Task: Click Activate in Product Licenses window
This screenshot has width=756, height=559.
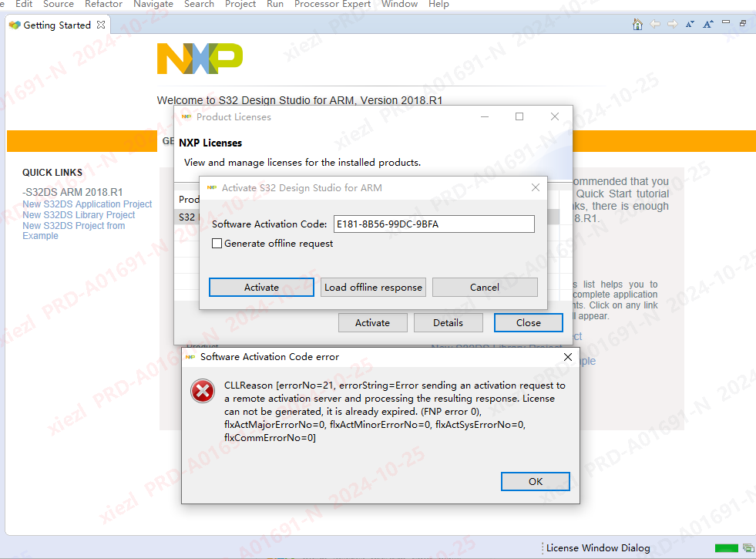Action: [373, 322]
